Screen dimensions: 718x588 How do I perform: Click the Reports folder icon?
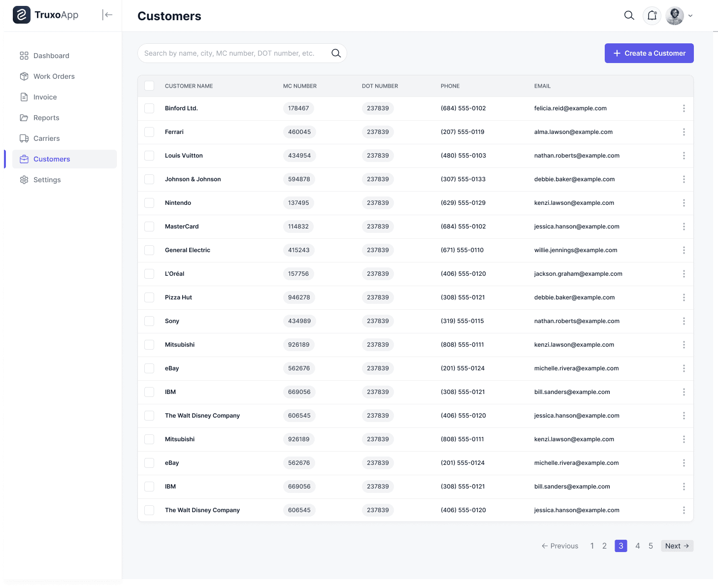tap(24, 118)
